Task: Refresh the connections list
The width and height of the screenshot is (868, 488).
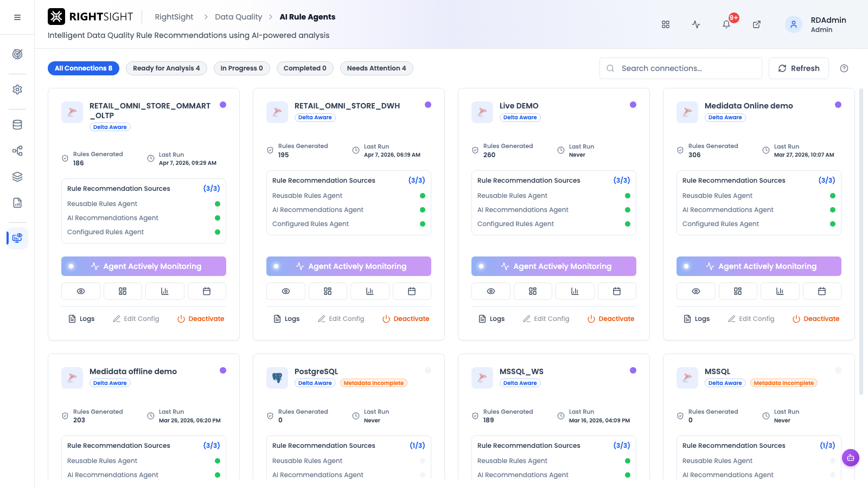Action: tap(799, 68)
